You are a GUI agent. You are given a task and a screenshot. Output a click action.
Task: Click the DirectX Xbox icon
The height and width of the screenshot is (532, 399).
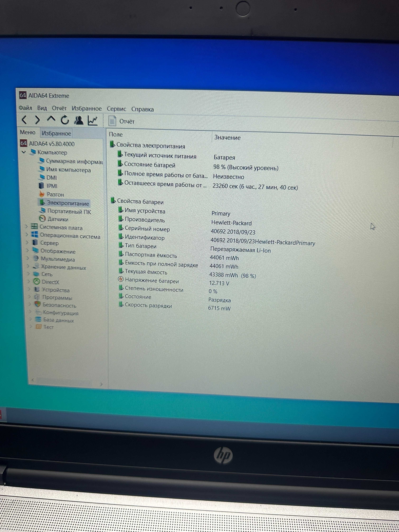(x=37, y=281)
